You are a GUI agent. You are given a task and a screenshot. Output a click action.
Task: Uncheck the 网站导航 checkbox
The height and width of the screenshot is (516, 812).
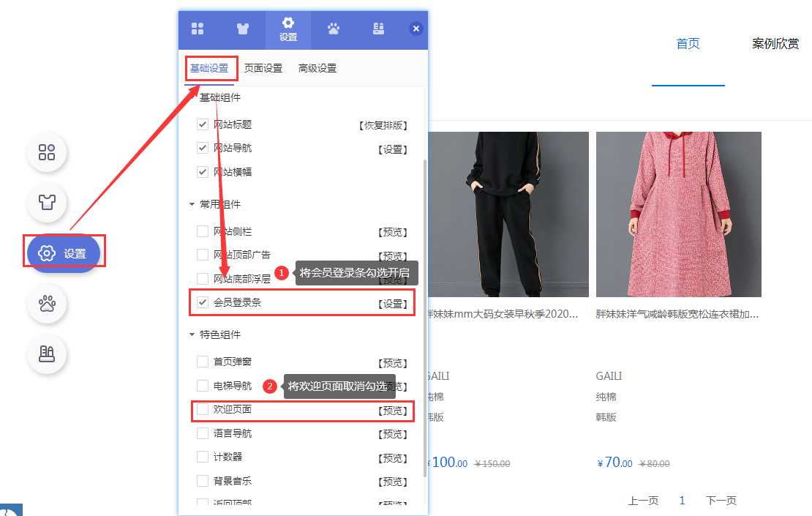point(203,148)
